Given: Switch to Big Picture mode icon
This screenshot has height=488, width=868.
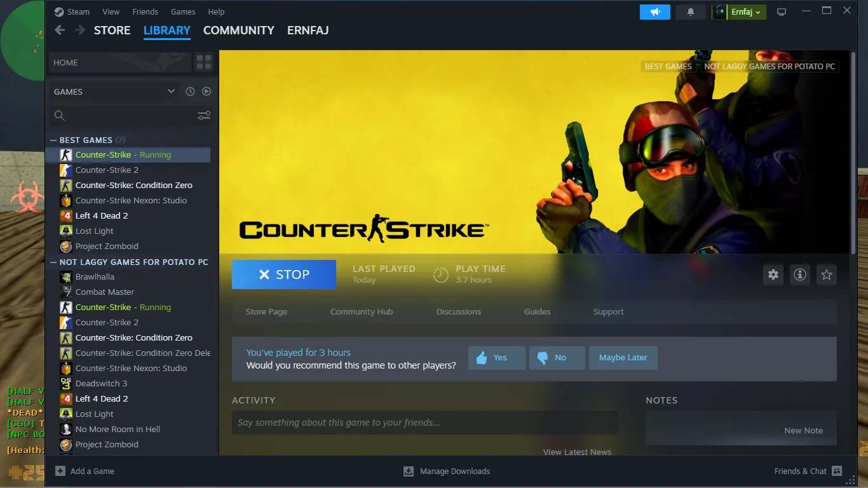Looking at the screenshot, I should click(x=782, y=11).
